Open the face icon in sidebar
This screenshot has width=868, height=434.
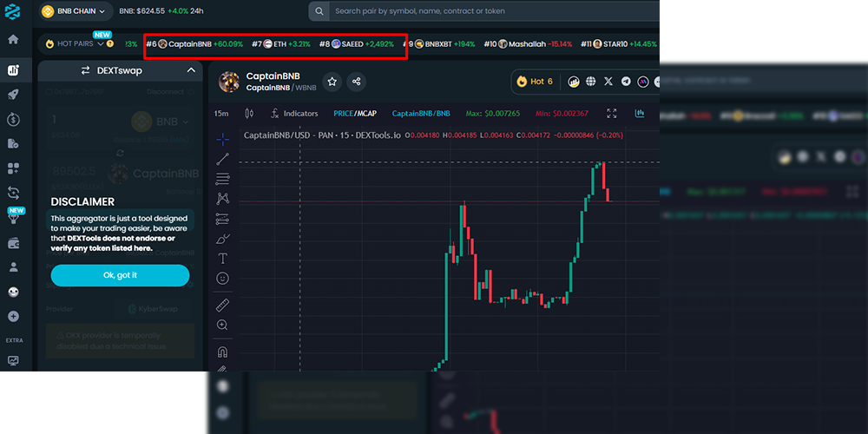click(x=13, y=292)
